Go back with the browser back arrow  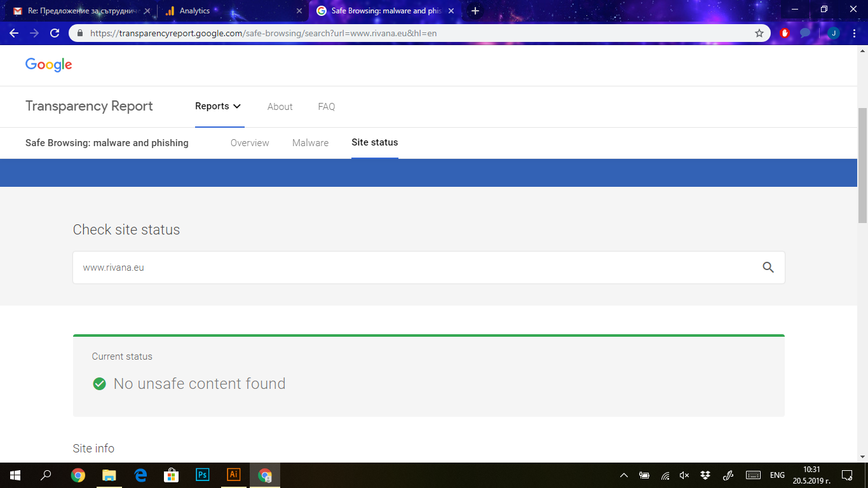coord(14,33)
